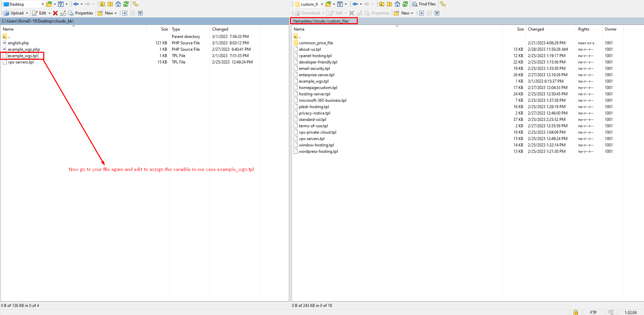Select homepagecustom.tpl in the remote panel
The image size is (644, 315).
(x=318, y=88)
